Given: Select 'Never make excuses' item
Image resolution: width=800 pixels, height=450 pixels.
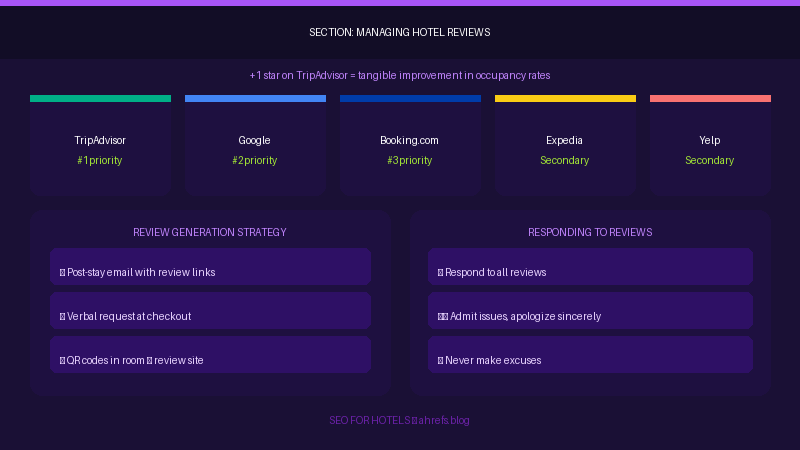Looking at the screenshot, I should (x=590, y=354).
